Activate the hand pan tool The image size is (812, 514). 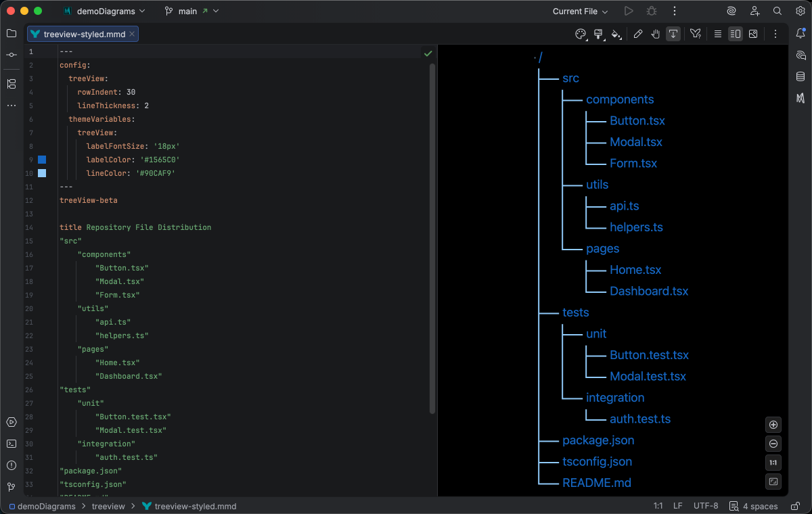tap(656, 33)
